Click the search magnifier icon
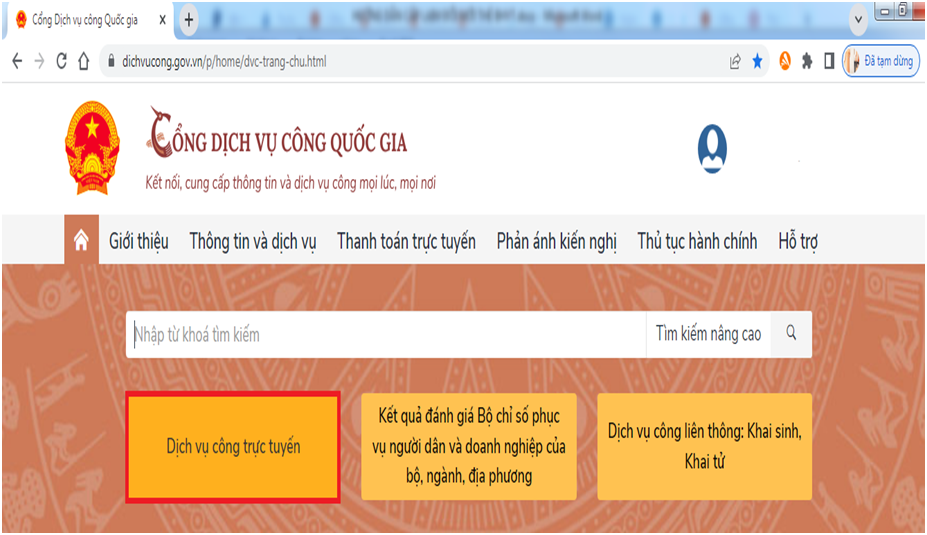 791,333
